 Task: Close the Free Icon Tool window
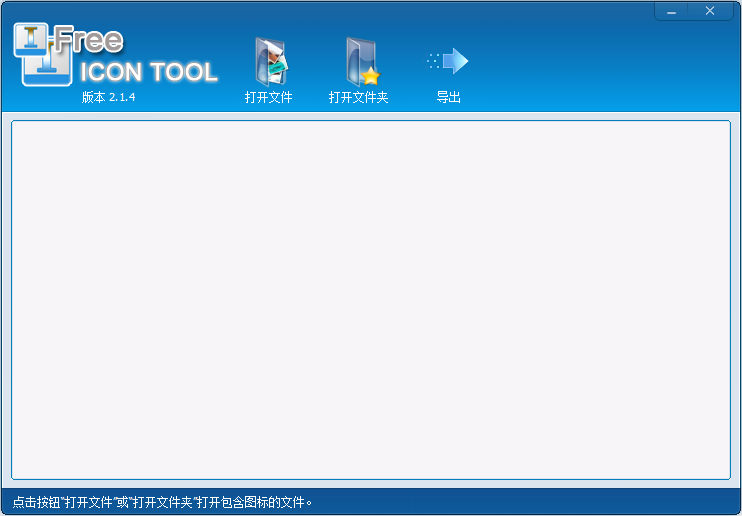pos(710,11)
